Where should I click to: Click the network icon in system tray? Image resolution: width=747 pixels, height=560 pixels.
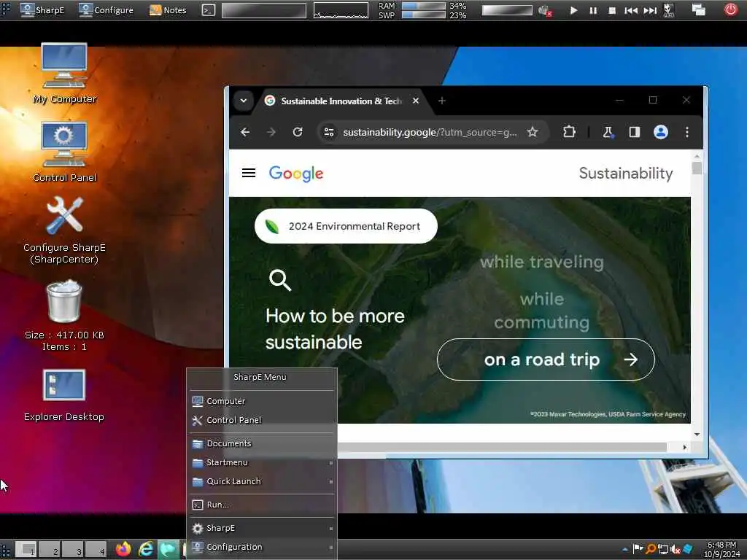pos(662,549)
